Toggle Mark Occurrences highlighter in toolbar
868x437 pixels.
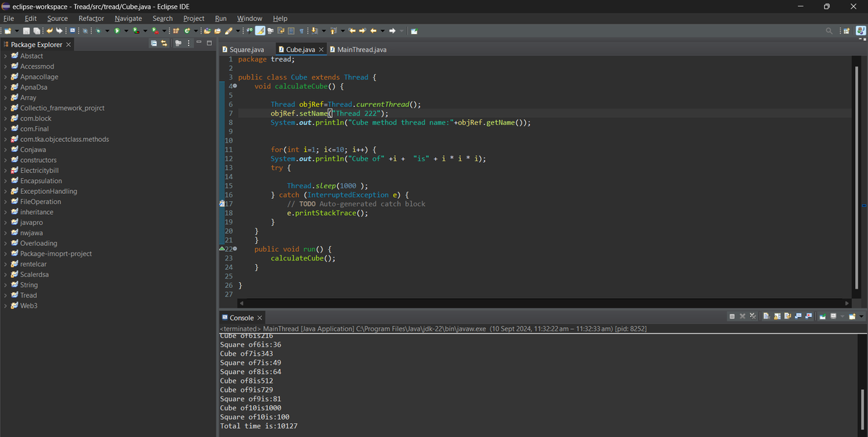(260, 31)
